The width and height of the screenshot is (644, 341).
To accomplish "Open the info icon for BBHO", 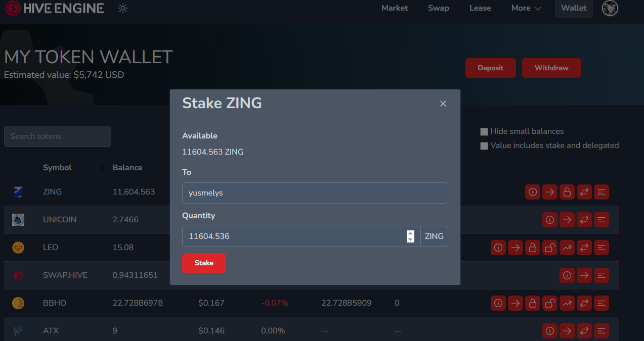I will pyautogui.click(x=498, y=303).
